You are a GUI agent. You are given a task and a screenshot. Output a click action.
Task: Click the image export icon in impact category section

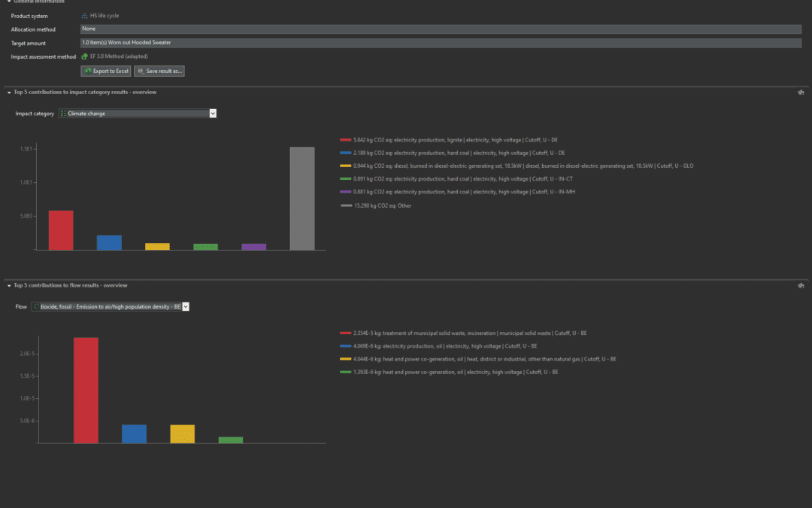[x=801, y=93]
